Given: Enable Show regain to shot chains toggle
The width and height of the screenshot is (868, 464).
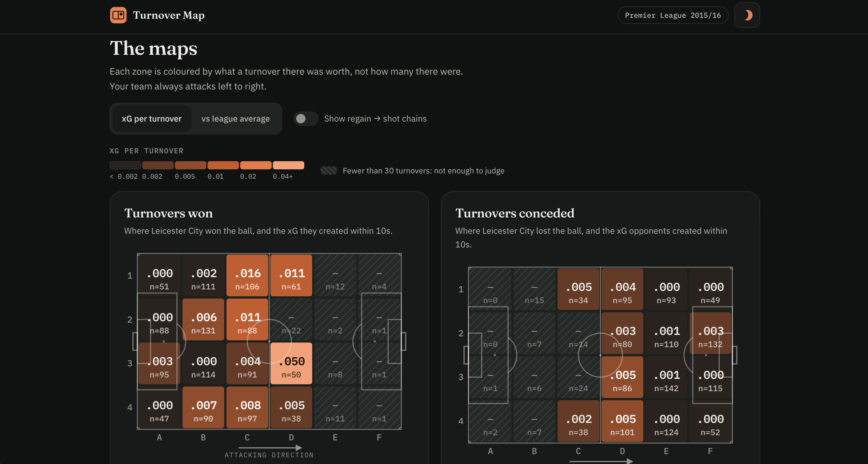Looking at the screenshot, I should (306, 119).
